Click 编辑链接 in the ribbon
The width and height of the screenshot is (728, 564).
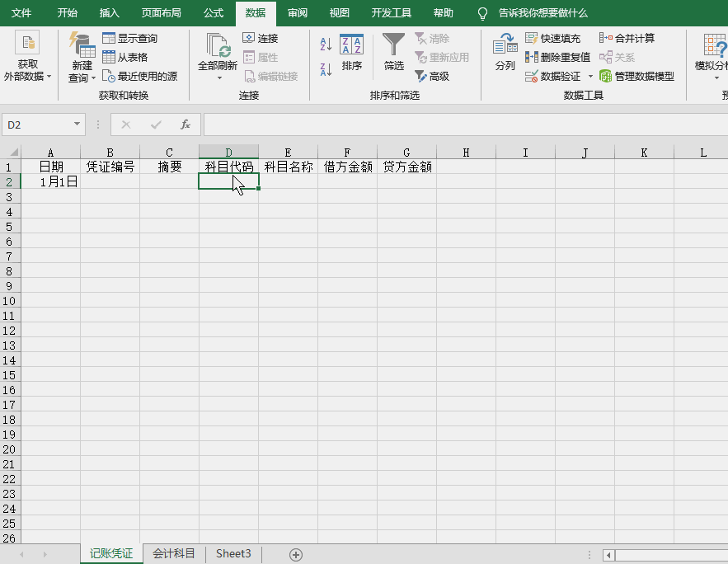pos(270,76)
